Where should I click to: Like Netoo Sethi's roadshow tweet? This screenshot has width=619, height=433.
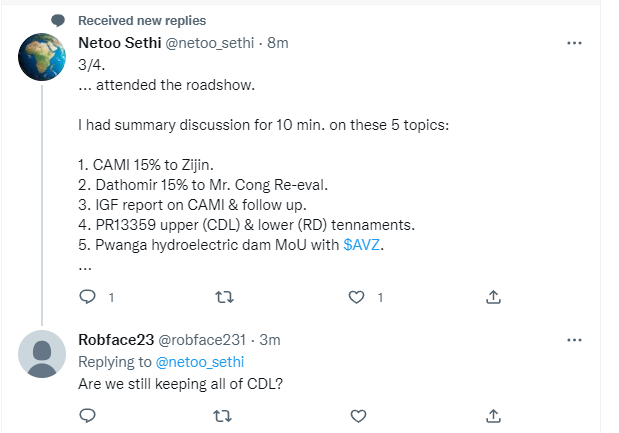pos(355,297)
